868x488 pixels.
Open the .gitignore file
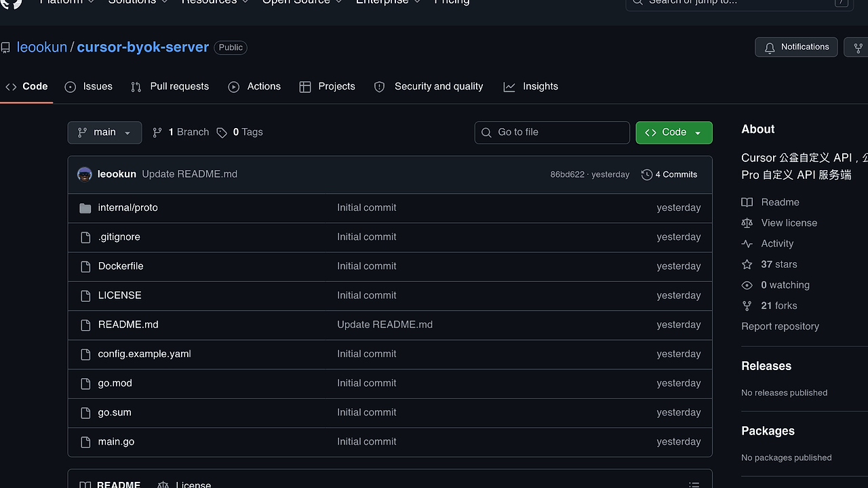119,237
